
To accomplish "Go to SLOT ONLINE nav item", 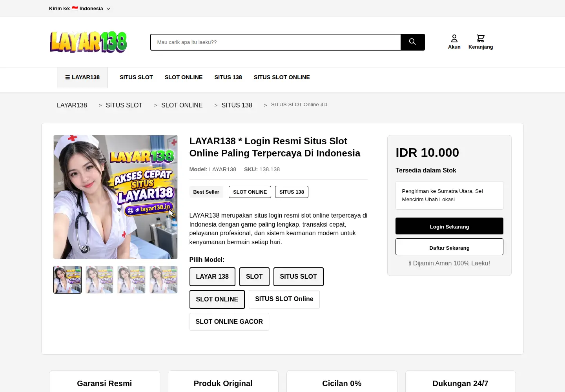I will pyautogui.click(x=184, y=77).
